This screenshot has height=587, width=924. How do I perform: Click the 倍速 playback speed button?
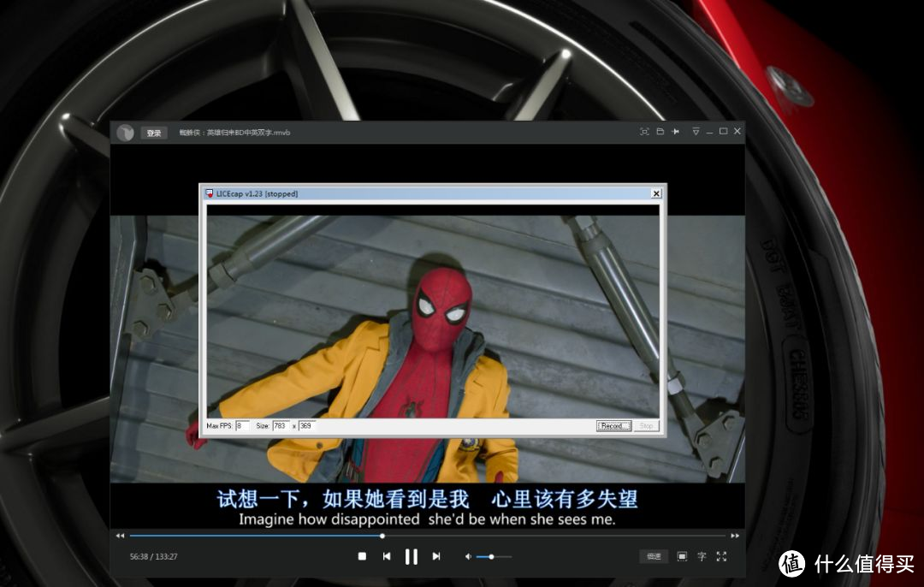pos(654,556)
